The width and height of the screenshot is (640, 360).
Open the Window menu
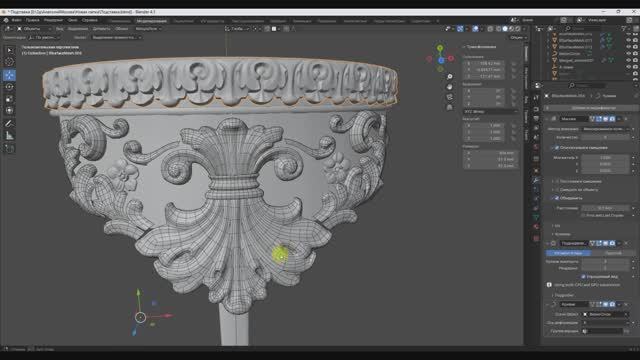pyautogui.click(x=73, y=20)
